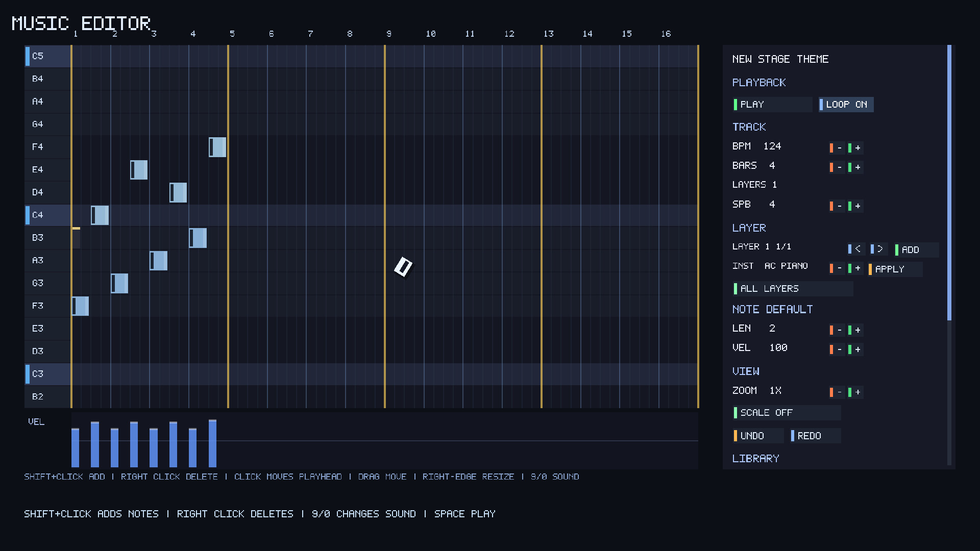980x551 pixels.
Task: Increase number of bars
Action: tap(855, 167)
